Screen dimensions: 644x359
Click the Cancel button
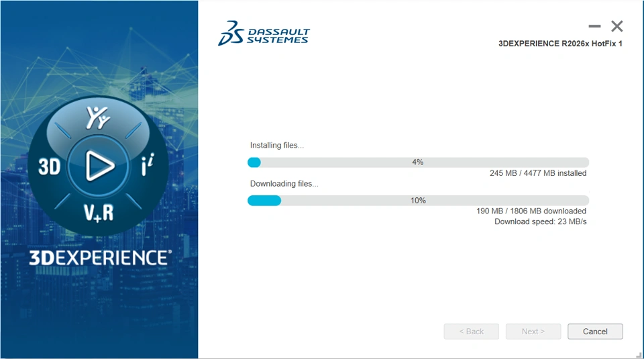click(x=595, y=331)
